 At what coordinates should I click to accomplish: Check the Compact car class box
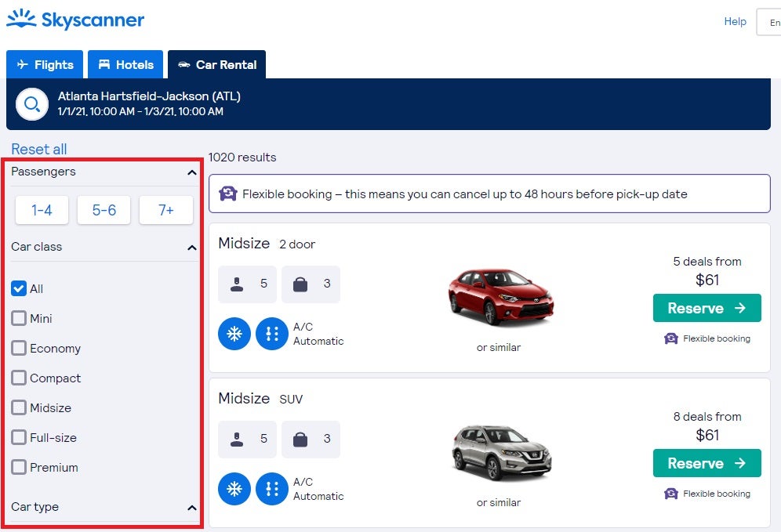point(19,378)
